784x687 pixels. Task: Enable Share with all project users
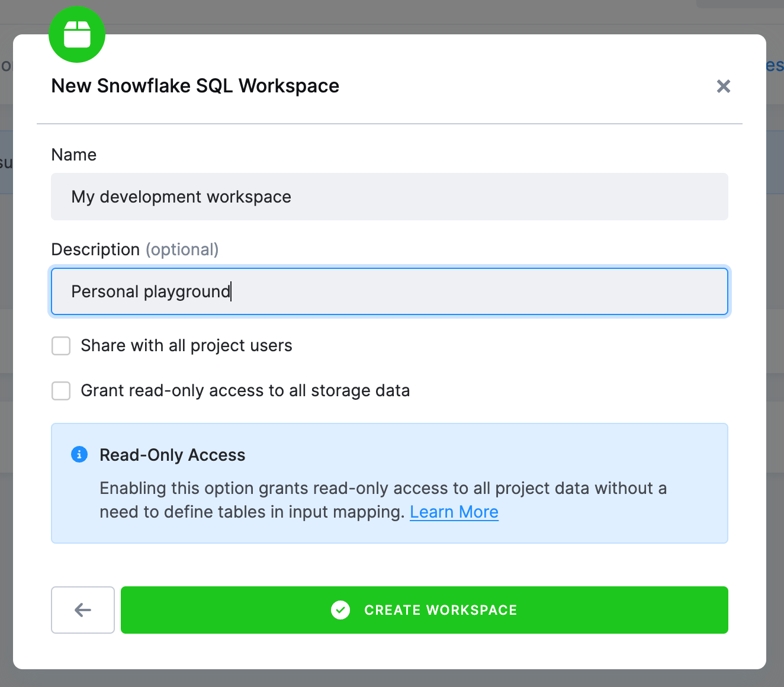pos(61,346)
